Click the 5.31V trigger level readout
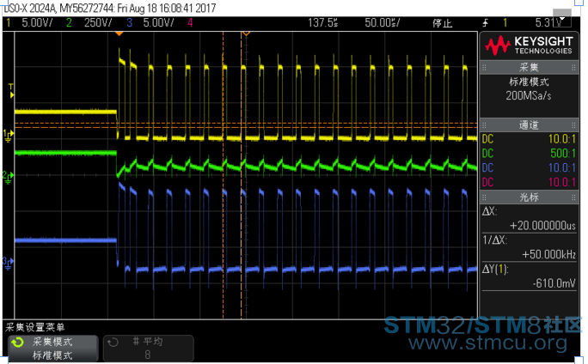This screenshot has height=364, width=588. point(548,23)
